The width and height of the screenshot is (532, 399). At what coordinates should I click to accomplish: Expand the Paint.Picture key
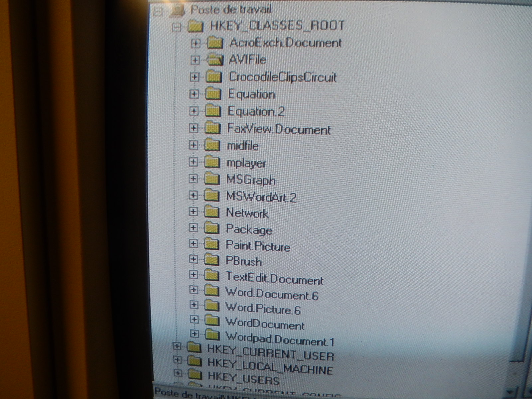point(193,244)
